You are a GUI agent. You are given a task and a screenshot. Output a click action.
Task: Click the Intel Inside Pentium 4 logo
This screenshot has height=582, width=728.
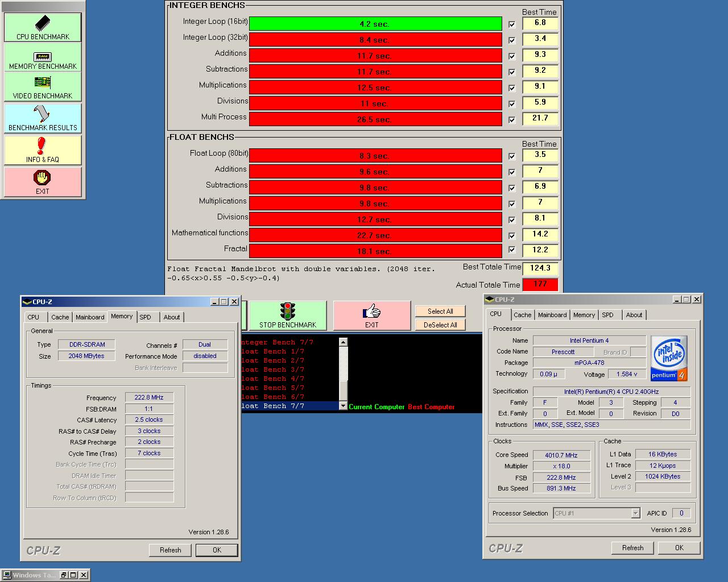669,358
